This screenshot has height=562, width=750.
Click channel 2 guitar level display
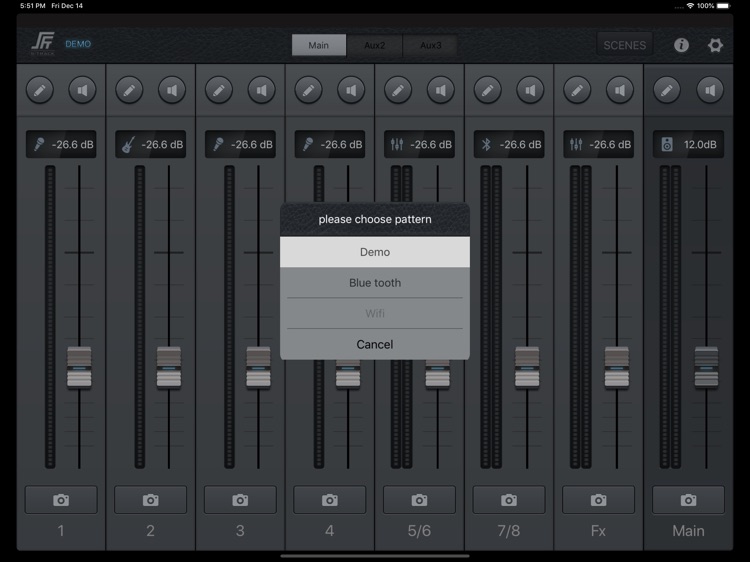tap(151, 144)
